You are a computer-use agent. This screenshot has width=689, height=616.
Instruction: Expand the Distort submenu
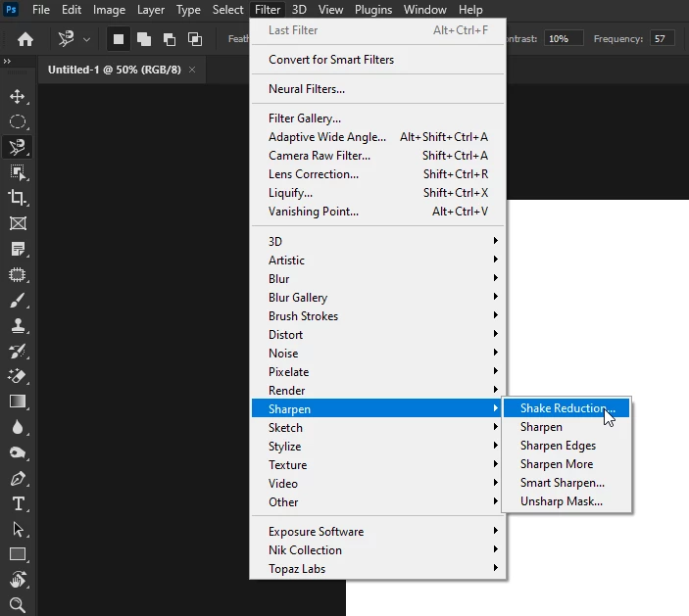click(x=377, y=335)
